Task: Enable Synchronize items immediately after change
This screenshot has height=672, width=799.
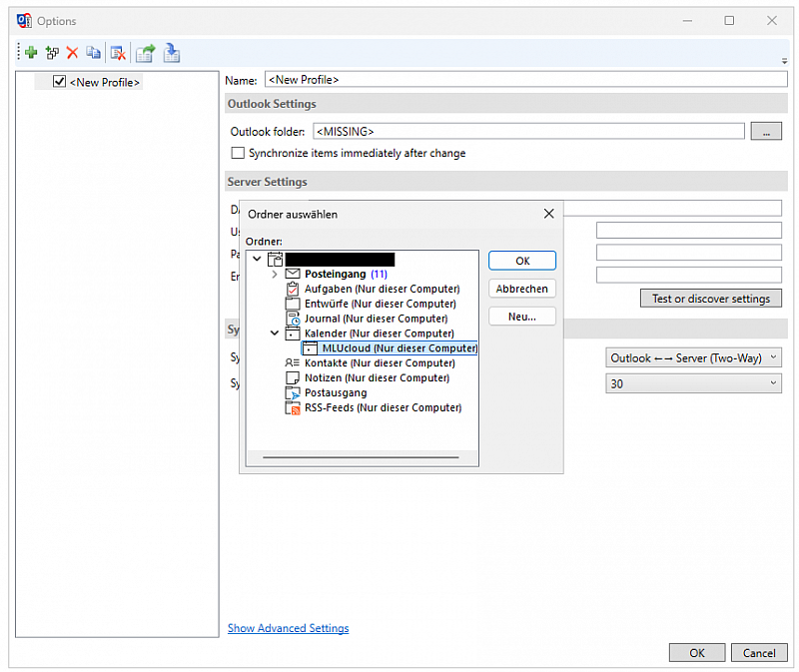Action: pos(238,153)
